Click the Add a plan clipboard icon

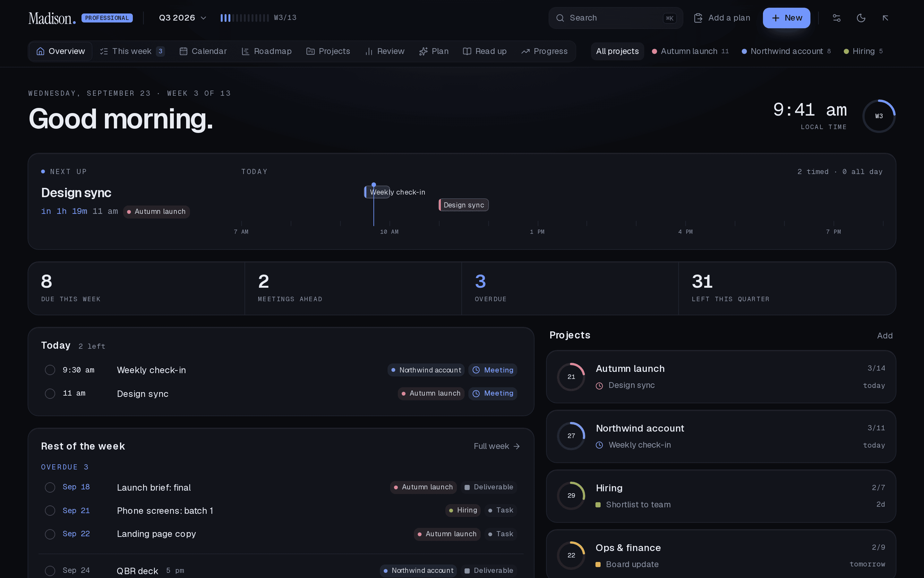(698, 18)
